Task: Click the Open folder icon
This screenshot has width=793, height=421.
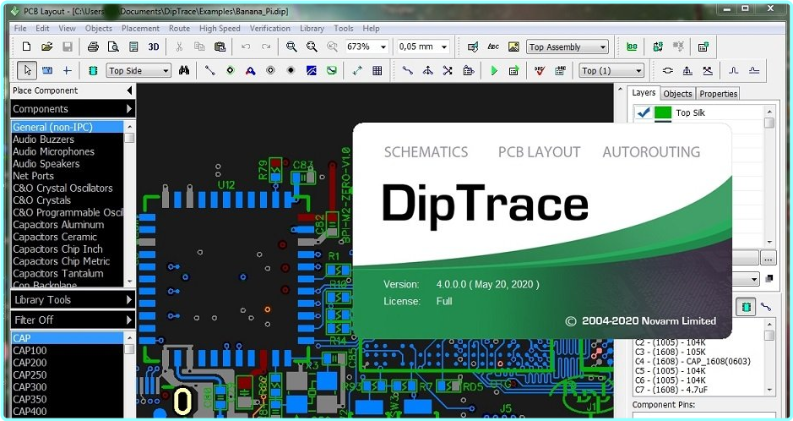Action: [47, 47]
